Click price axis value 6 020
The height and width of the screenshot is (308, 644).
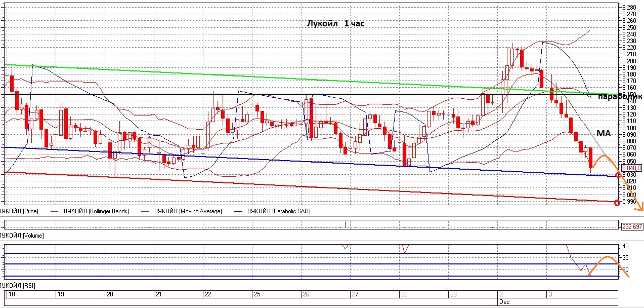coord(629,181)
